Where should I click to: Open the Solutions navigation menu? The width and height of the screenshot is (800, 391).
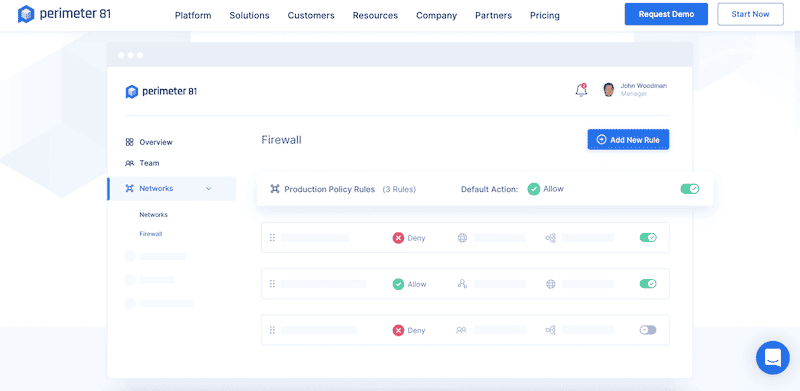(x=249, y=15)
